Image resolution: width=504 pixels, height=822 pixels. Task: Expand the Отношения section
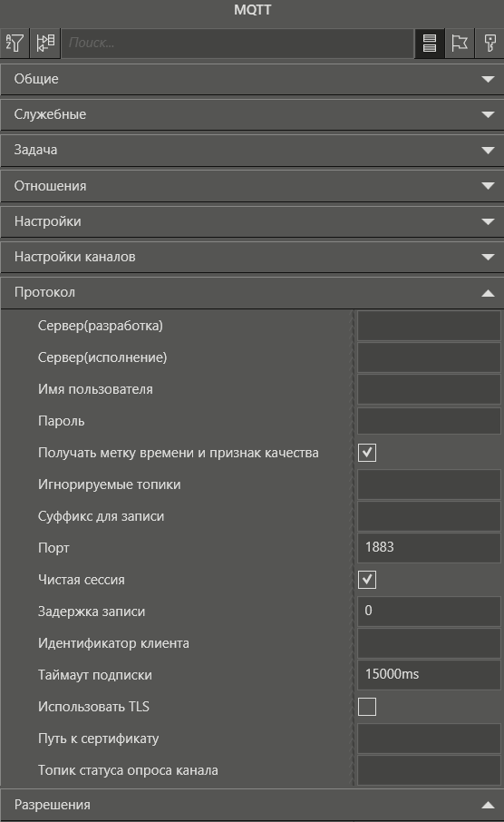click(x=252, y=186)
